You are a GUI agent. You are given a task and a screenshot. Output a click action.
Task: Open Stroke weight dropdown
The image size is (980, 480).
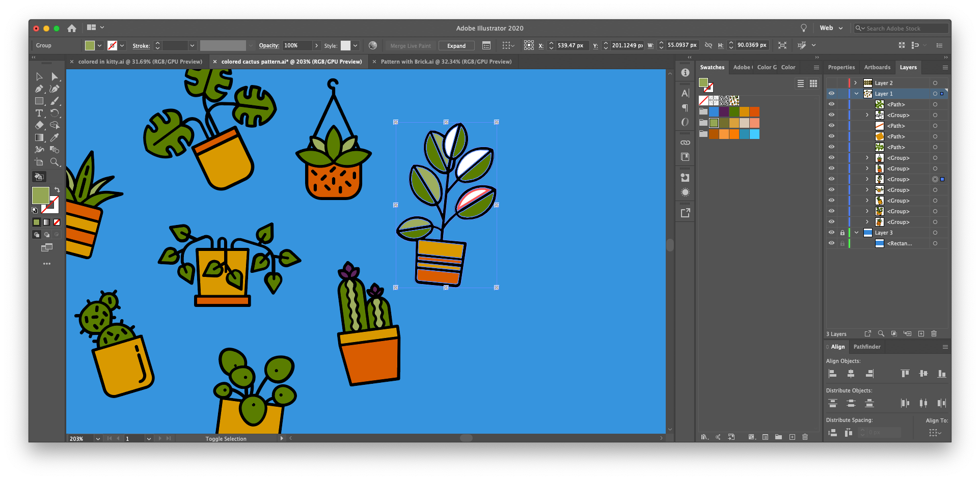tap(192, 45)
